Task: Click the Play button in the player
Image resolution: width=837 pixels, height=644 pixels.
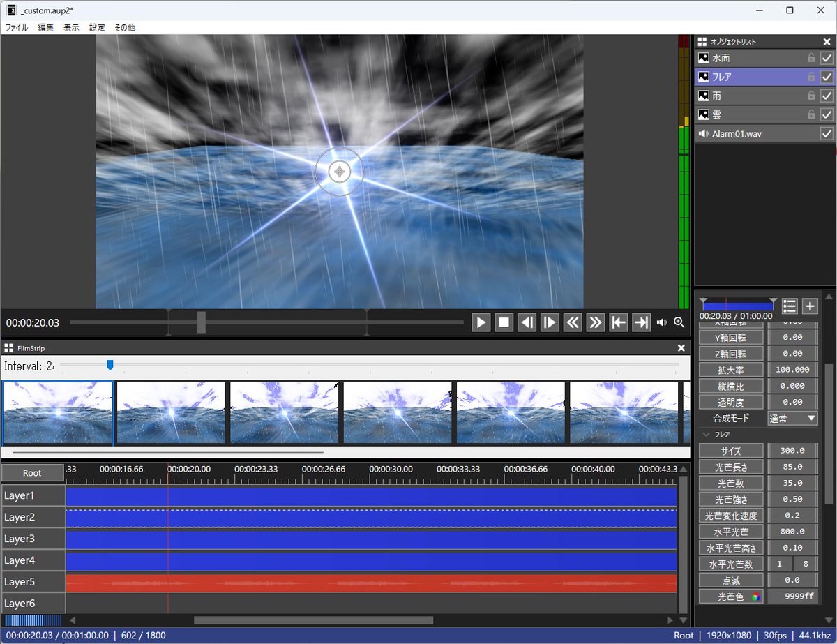Action: point(481,322)
